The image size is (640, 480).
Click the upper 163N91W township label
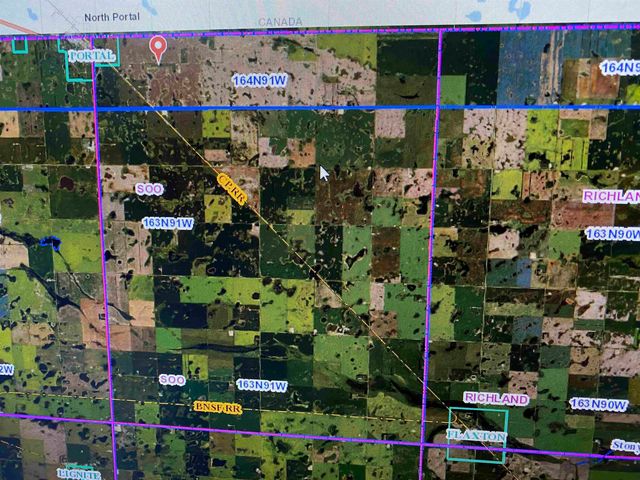(167, 223)
